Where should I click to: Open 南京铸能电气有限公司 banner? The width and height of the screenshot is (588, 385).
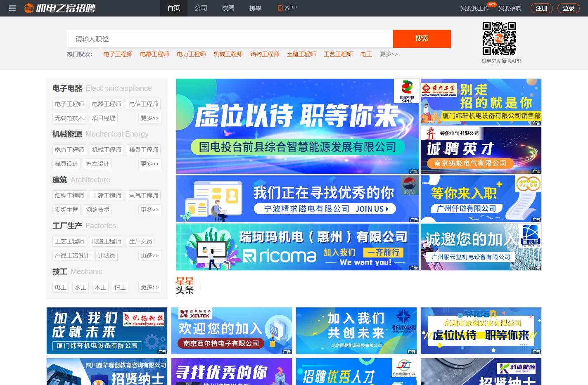coord(481,151)
